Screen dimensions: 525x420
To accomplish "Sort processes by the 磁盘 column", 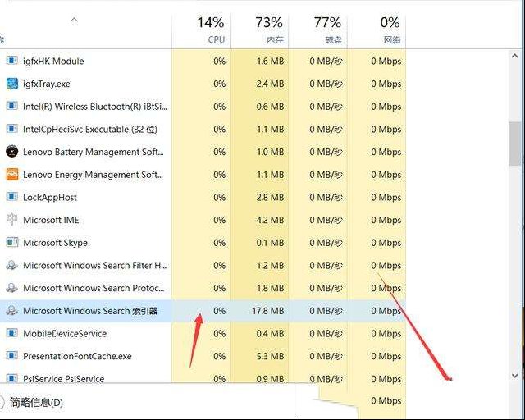I will pos(318,31).
